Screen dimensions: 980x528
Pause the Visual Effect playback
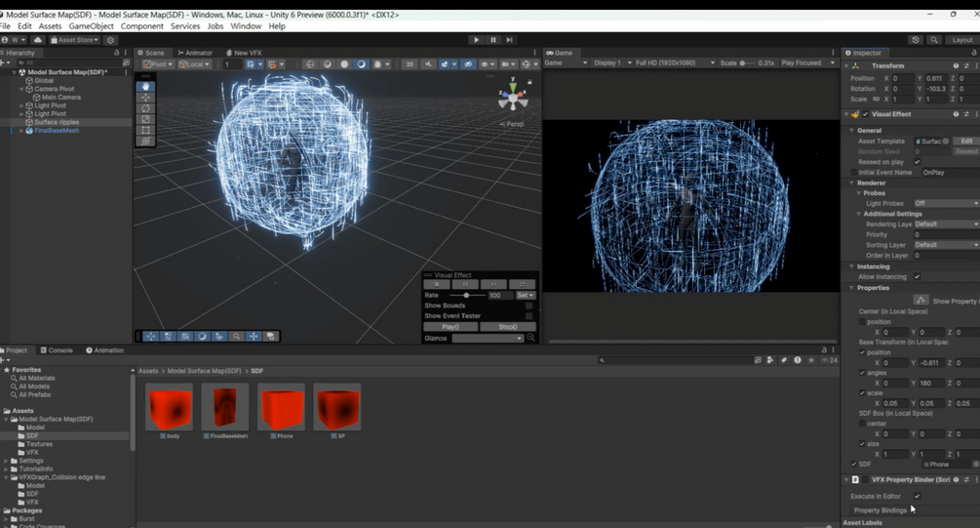coord(465,284)
